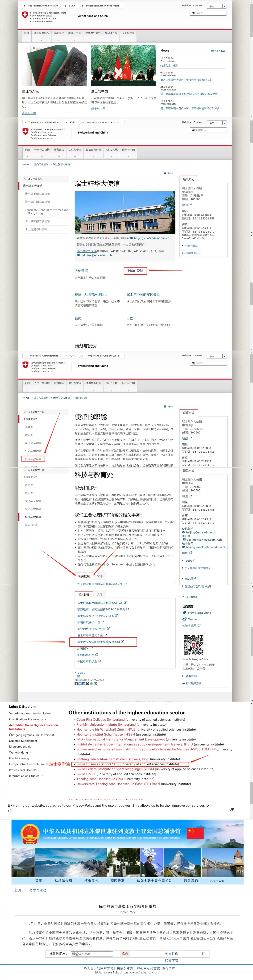253x980 pixels.
Task: Select Diploma Supplement in left menu
Action: coord(23,741)
